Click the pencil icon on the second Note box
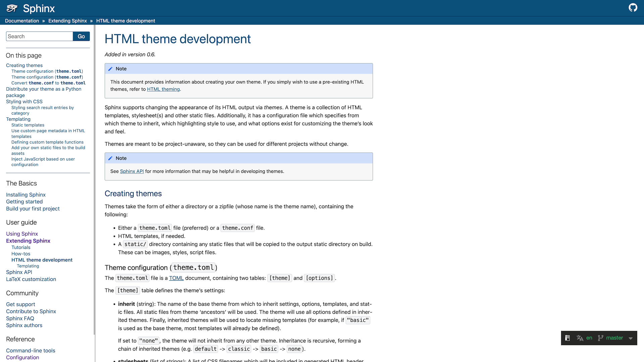 111,158
